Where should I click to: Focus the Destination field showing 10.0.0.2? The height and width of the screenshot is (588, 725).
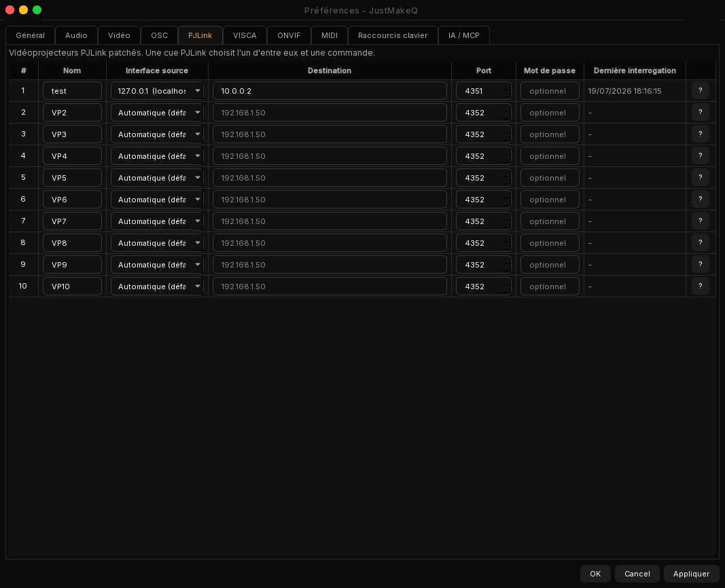click(330, 90)
